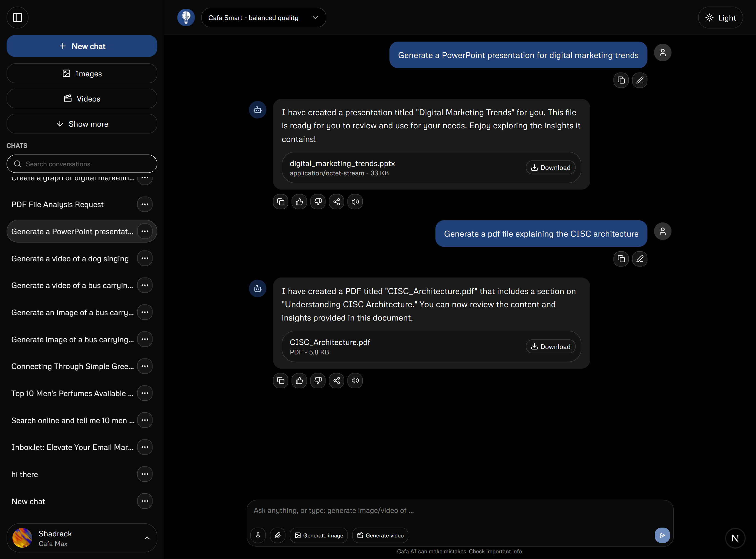756x559 pixels.
Task: Edit the CISC pdf request message
Action: tap(639, 259)
